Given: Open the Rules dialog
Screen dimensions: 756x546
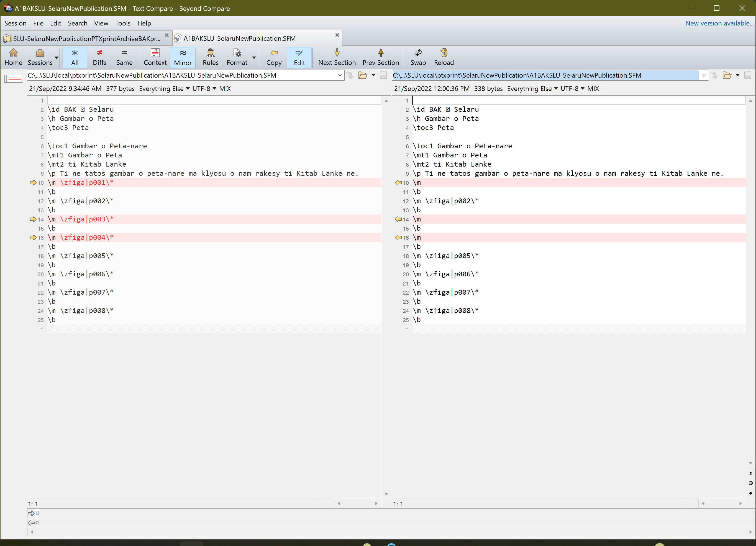Looking at the screenshot, I should [x=210, y=57].
